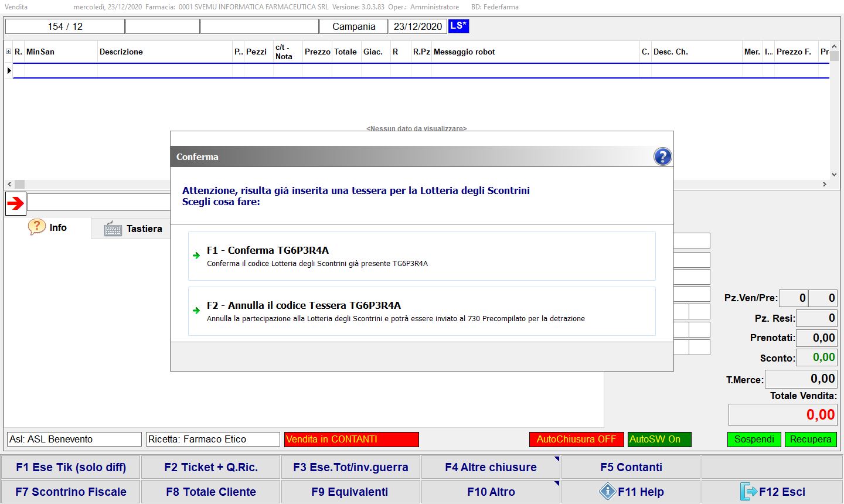Toggle AutoChiusura OFF indicator
This screenshot has height=504, width=844.
point(576,439)
